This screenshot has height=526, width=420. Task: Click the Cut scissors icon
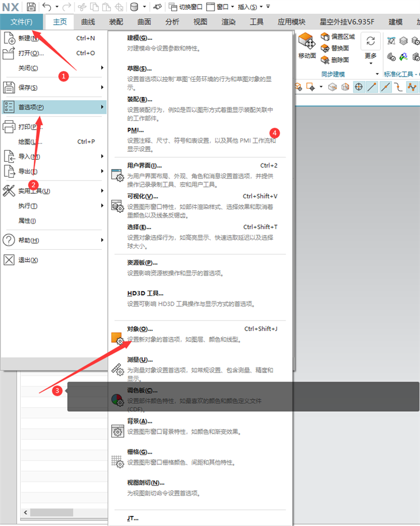[82, 7]
